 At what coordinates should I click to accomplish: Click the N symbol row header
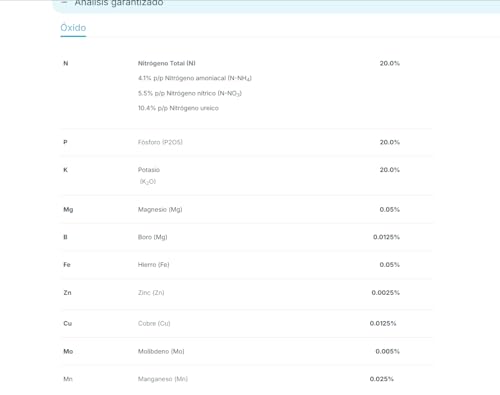point(66,63)
